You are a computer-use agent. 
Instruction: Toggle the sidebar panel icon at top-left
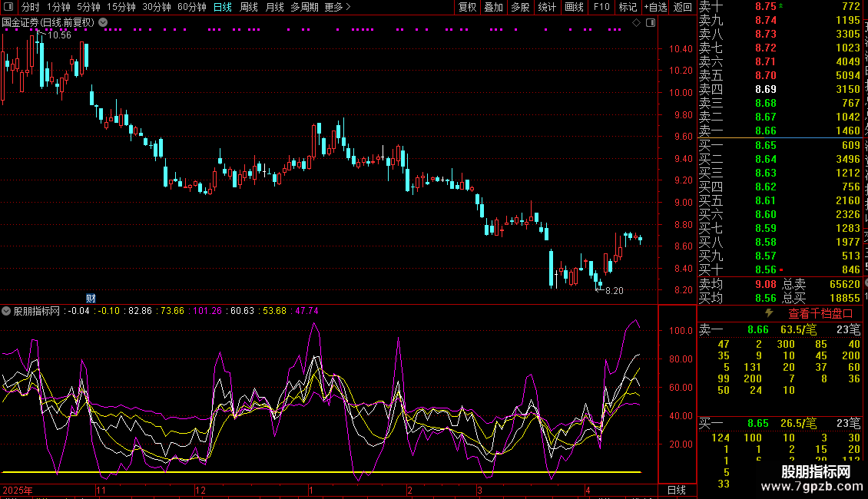[x=8, y=7]
